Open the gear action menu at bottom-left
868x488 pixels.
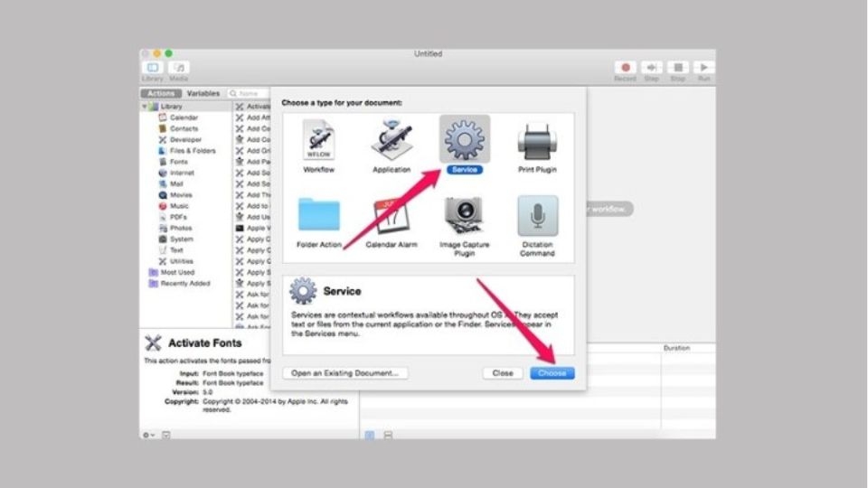[149, 435]
